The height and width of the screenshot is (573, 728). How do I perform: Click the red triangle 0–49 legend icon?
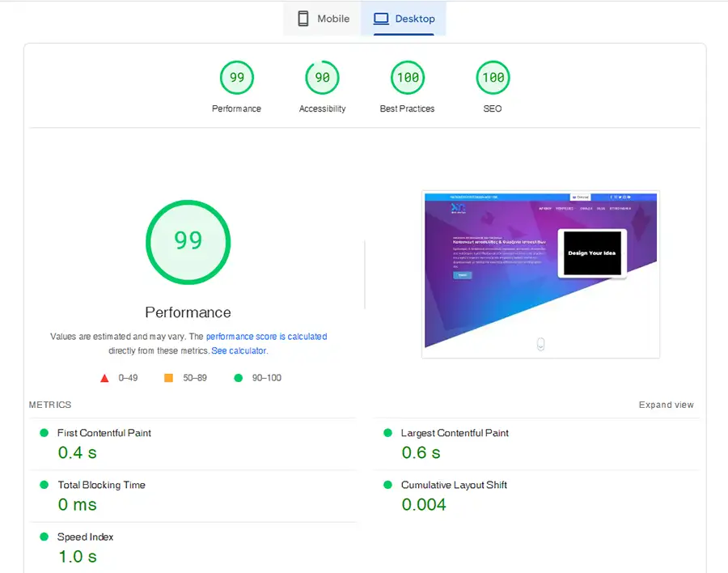[104, 378]
